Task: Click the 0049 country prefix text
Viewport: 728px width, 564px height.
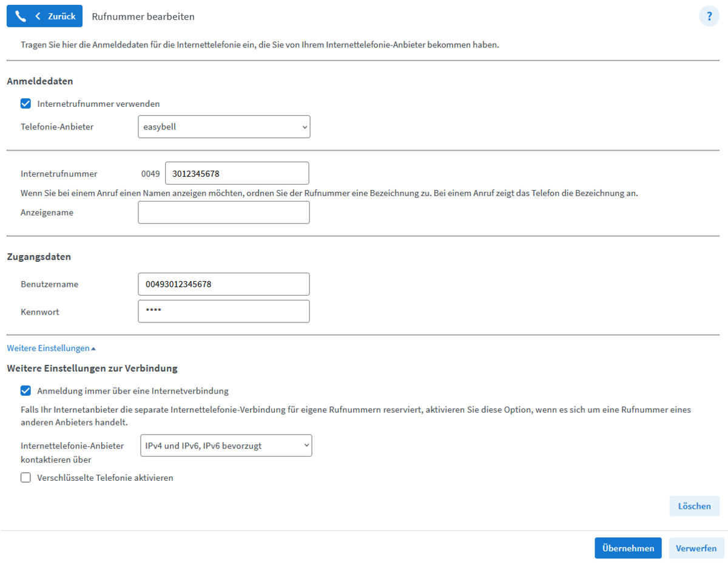Action: pyautogui.click(x=150, y=174)
